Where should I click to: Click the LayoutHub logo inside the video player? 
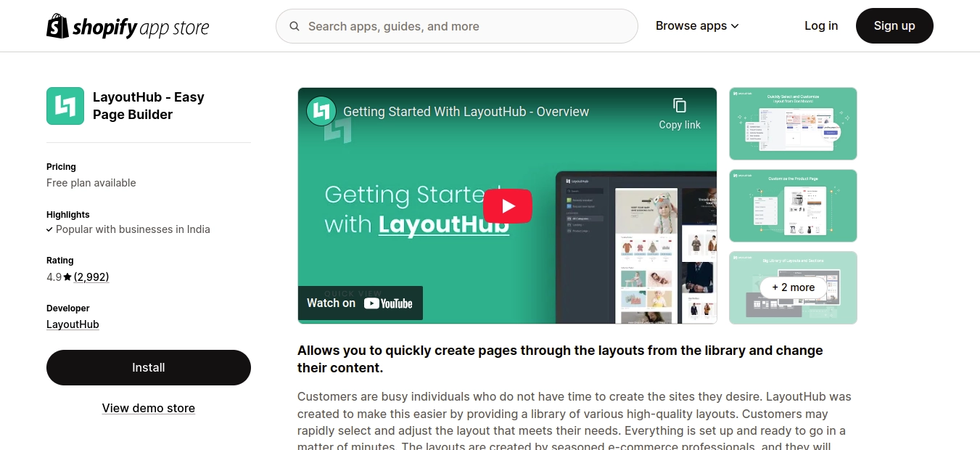coord(321,111)
